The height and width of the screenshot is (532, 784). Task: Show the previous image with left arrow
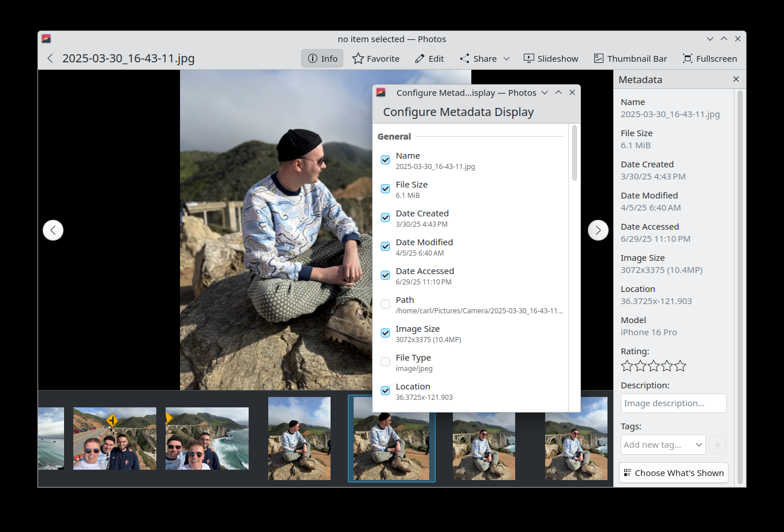[x=53, y=230]
